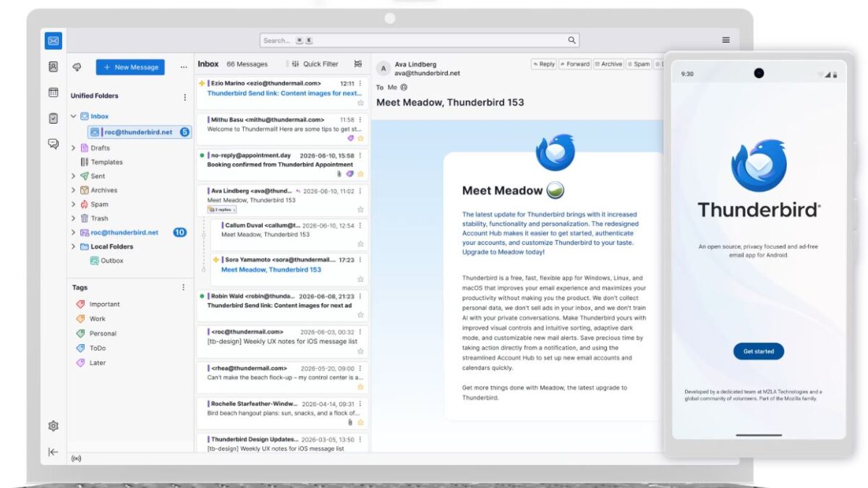
Task: Click the New Message button
Action: 130,67
